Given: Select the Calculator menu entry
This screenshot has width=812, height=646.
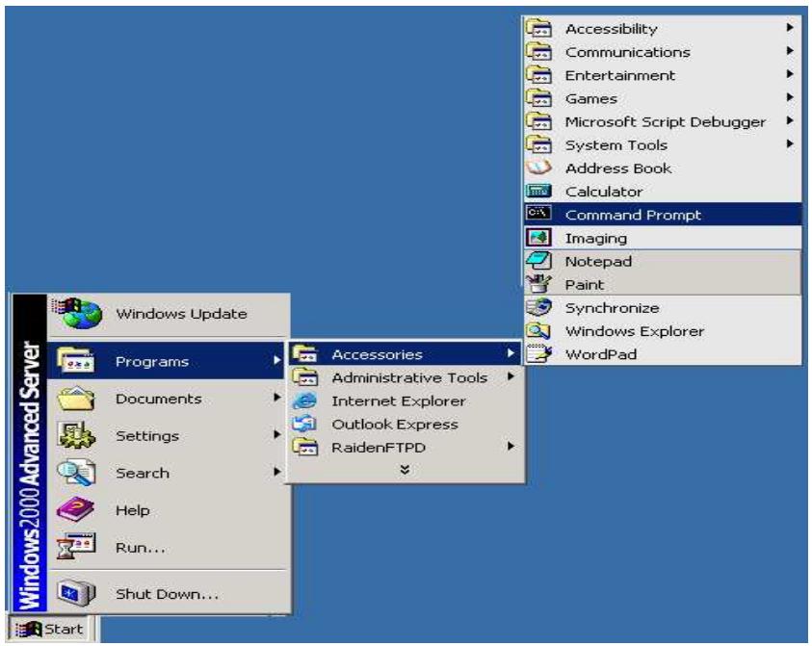Looking at the screenshot, I should pos(663,191).
